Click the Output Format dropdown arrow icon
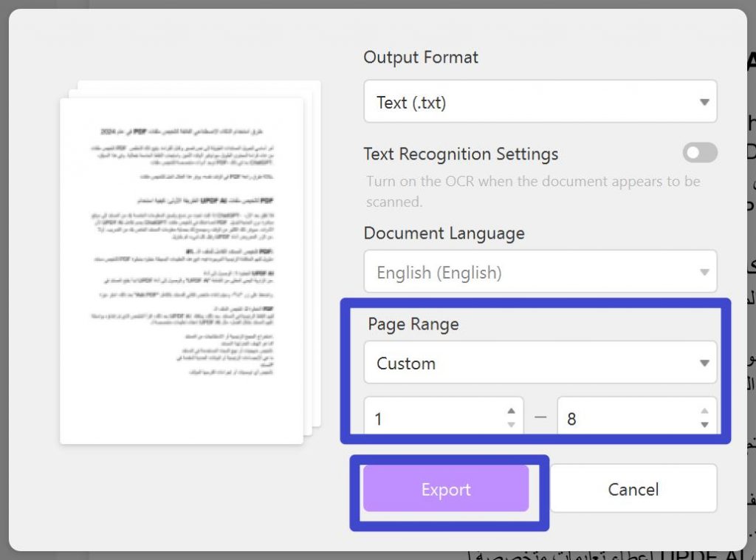Viewport: 756px width, 560px height. click(703, 101)
